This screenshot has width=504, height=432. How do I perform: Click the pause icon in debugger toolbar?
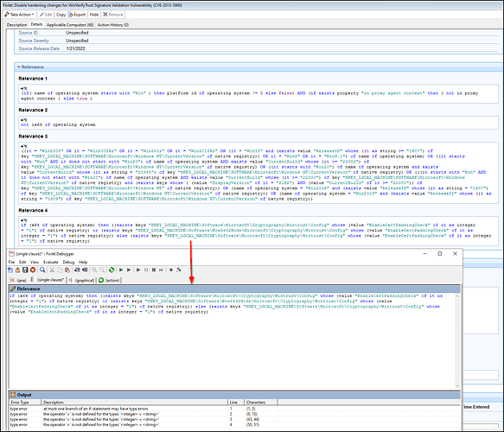(x=146, y=270)
